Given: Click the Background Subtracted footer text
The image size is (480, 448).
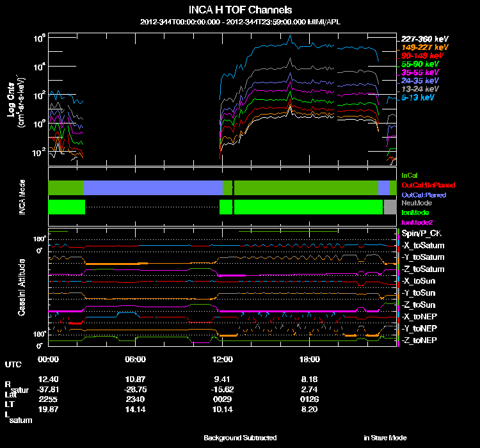Looking at the screenshot, I should [240, 438].
